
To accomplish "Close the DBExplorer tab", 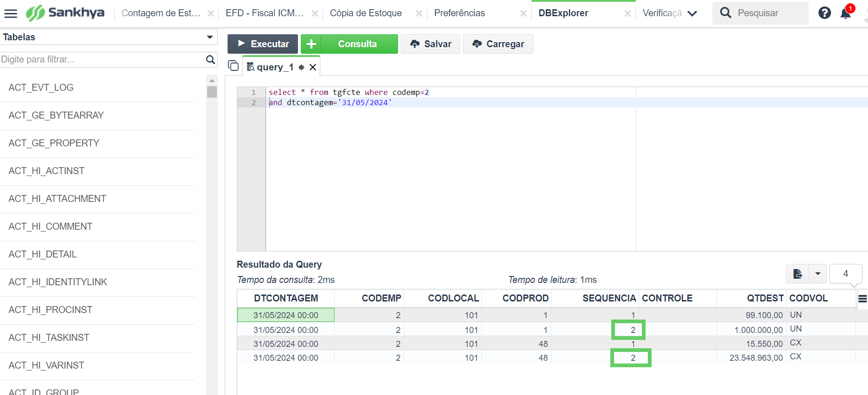I will (x=627, y=13).
